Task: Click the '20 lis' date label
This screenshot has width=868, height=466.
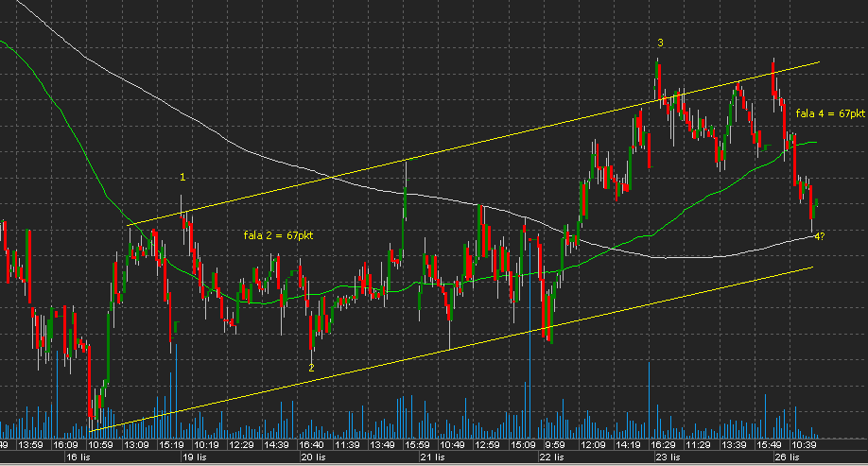Action: click(x=313, y=457)
